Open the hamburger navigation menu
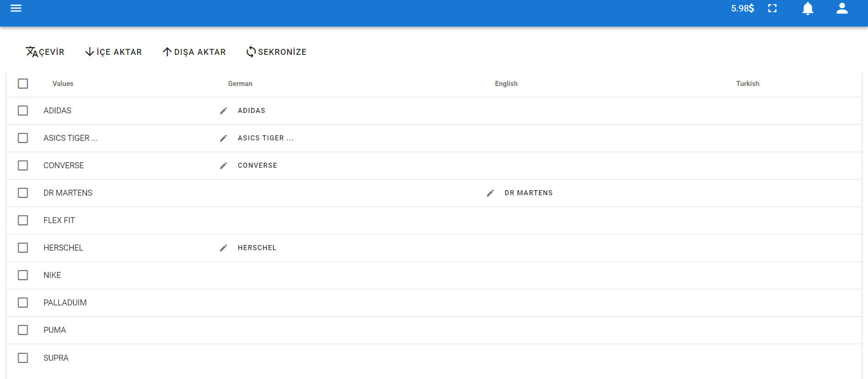 [x=16, y=8]
